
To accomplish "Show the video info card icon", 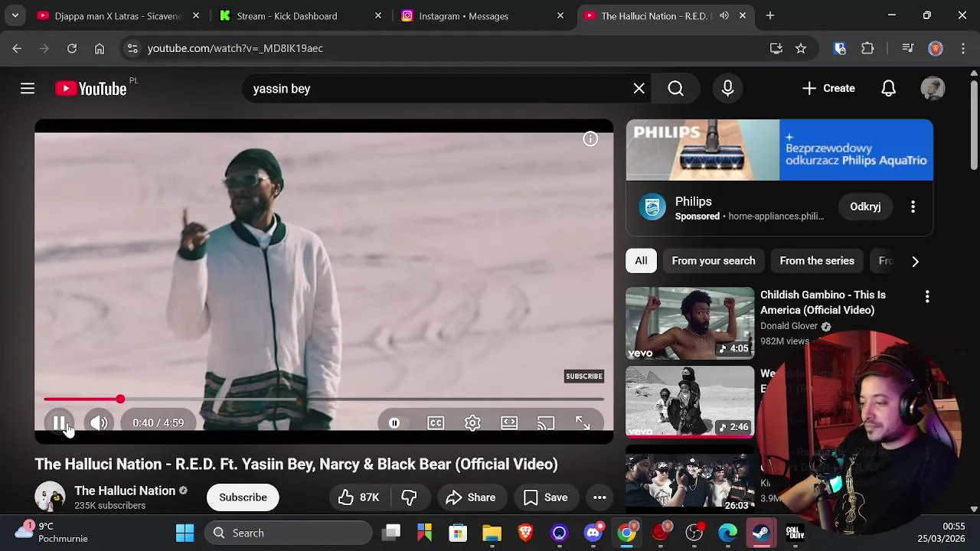I will coord(590,139).
